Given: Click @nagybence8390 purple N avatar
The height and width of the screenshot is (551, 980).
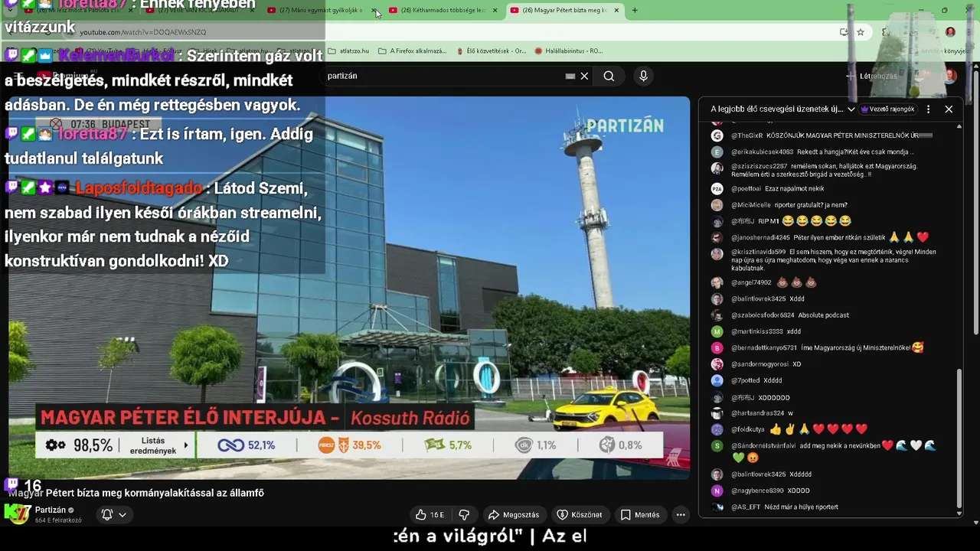Looking at the screenshot, I should pos(717,491).
